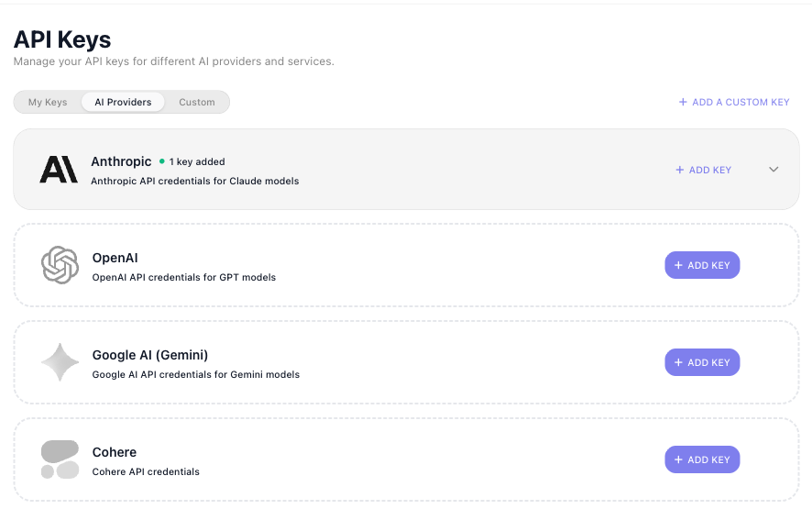Click the OpenAI knot logo
This screenshot has width=812, height=509.
pyautogui.click(x=60, y=265)
